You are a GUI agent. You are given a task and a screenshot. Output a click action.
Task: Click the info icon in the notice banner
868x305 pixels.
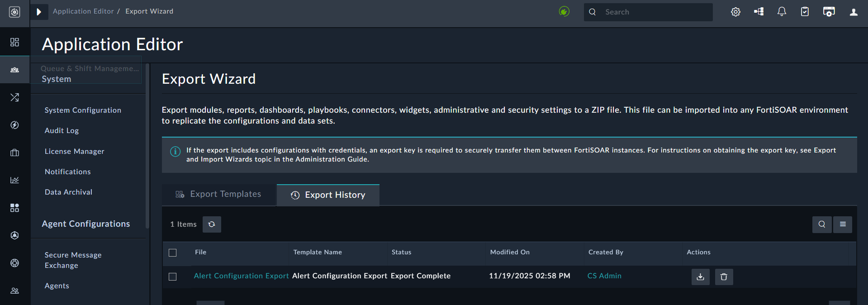click(x=175, y=152)
